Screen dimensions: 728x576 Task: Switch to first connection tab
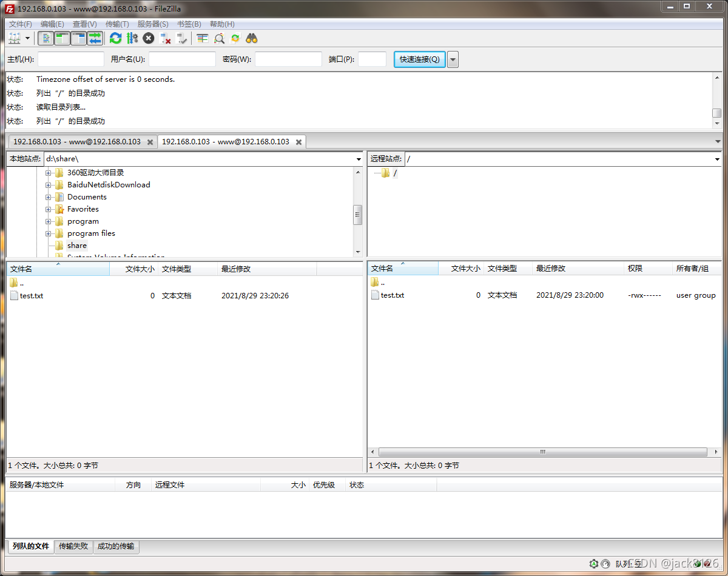click(x=76, y=141)
